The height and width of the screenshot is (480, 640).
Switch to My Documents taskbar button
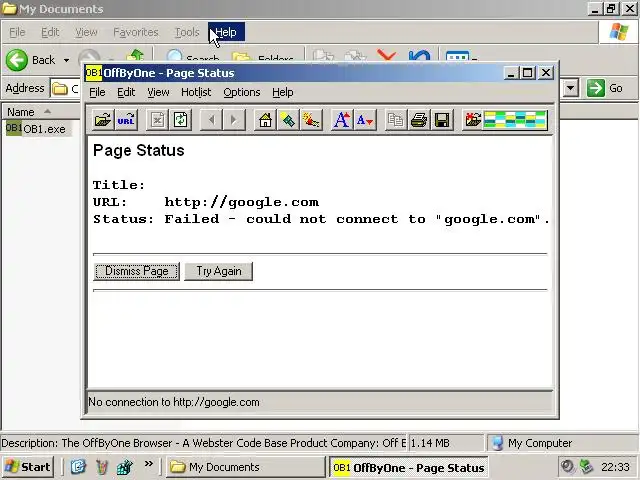point(245,467)
